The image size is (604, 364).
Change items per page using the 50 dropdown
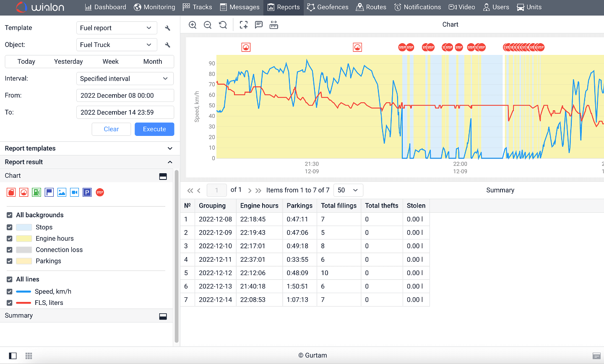348,190
